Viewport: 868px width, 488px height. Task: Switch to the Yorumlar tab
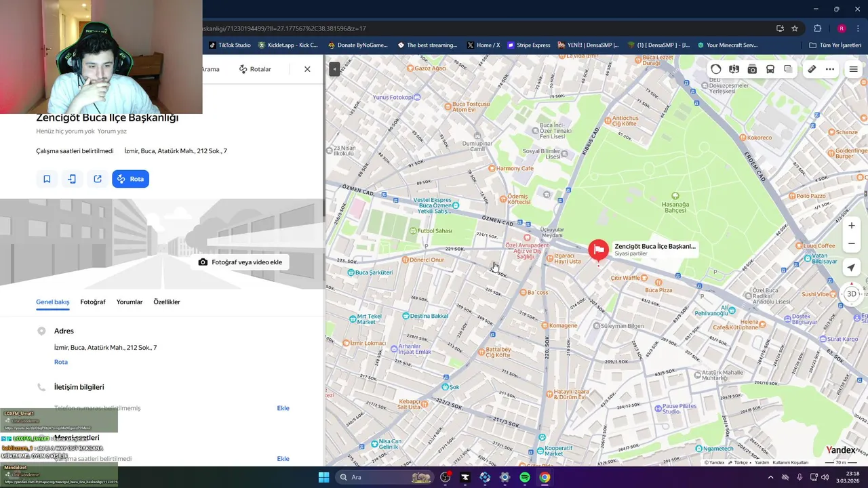(130, 302)
